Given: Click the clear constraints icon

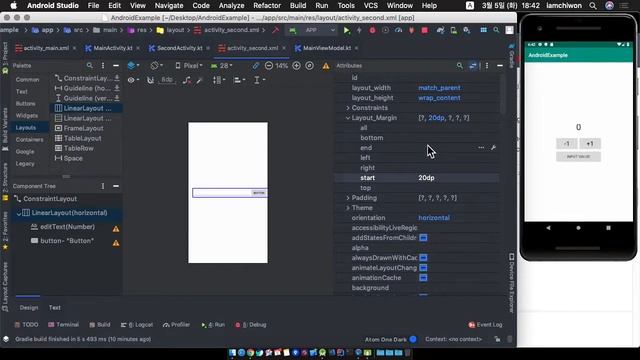Looking at the screenshot, I should click(187, 80).
